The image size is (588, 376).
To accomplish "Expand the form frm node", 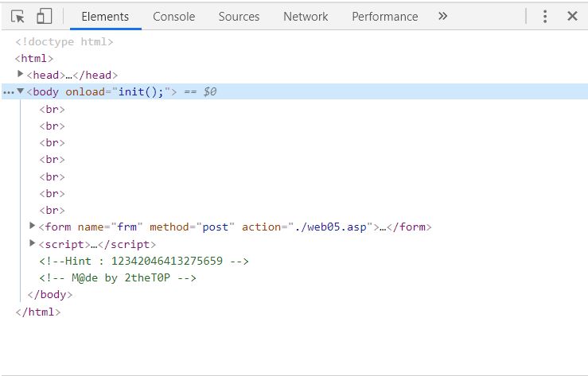I will point(33,226).
